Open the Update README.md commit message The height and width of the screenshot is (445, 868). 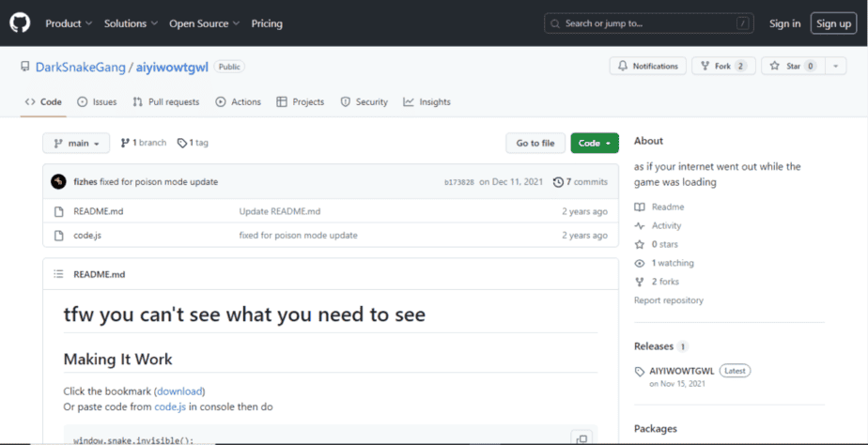(280, 211)
